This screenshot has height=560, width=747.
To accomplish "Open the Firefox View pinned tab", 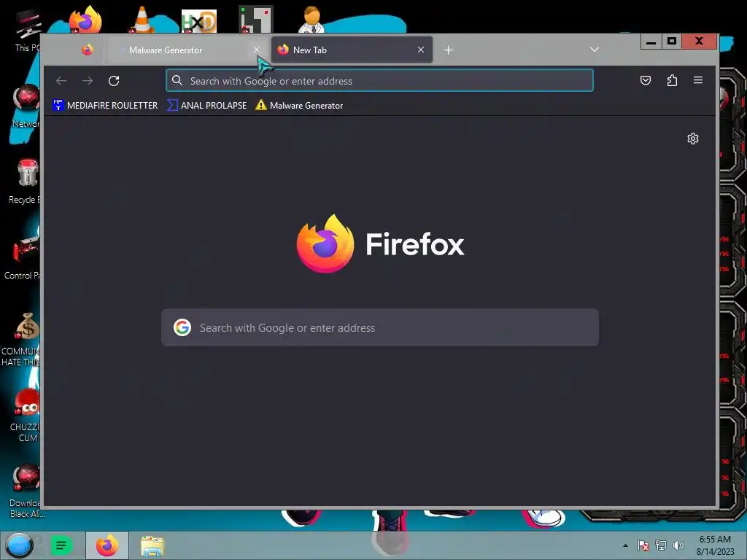I will [x=88, y=50].
